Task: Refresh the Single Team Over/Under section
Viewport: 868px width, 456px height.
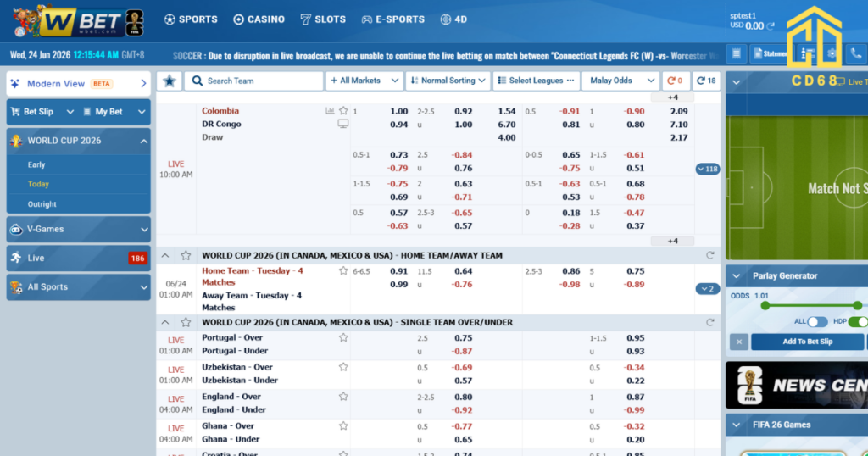Action: [x=710, y=322]
